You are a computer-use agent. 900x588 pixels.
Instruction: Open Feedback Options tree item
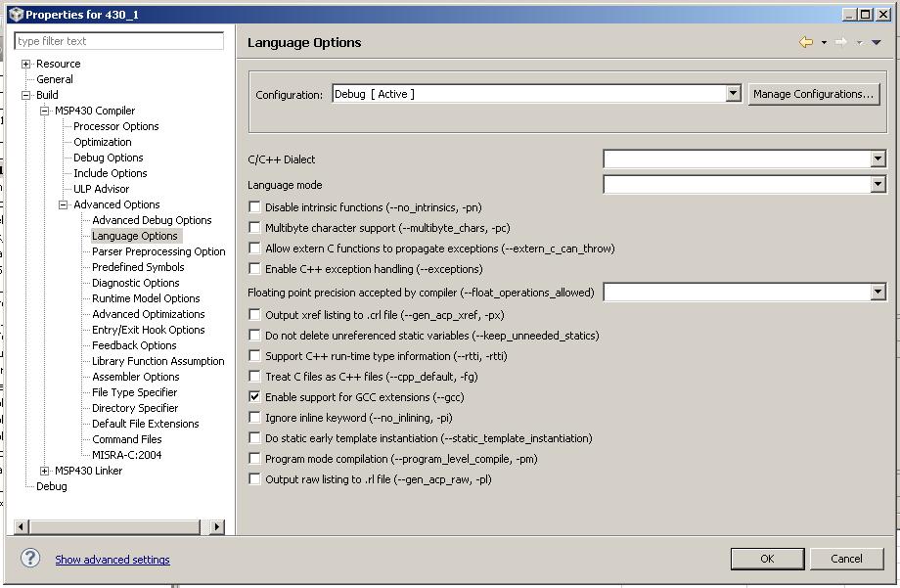tap(134, 345)
